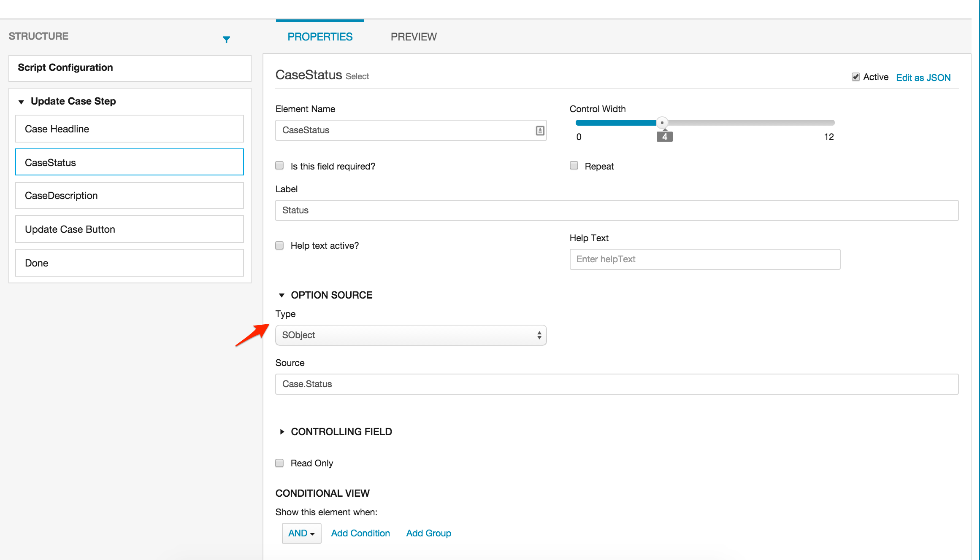Collapse the OPTION SOURCE section

pos(282,295)
